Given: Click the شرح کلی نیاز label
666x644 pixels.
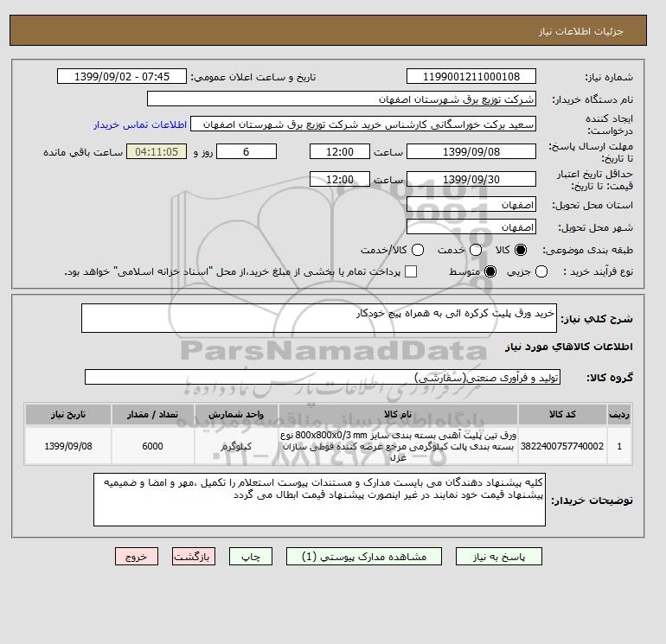Looking at the screenshot, I should (597, 319).
